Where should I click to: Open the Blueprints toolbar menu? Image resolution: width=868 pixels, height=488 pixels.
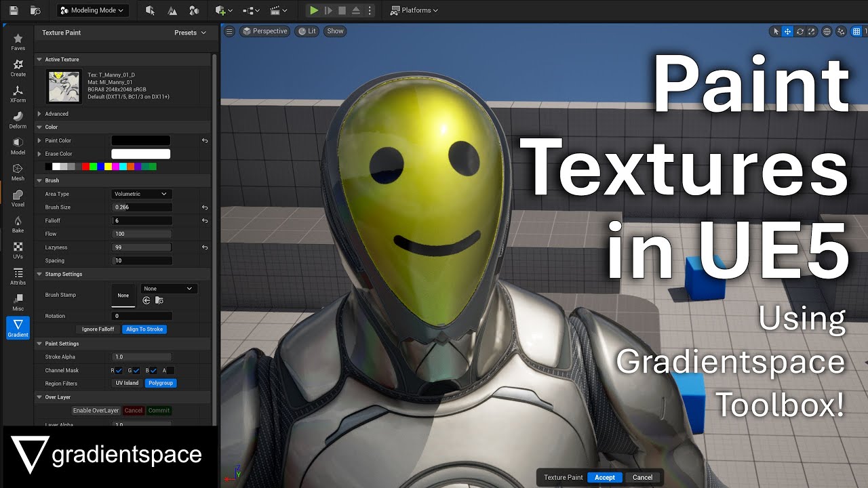(251, 10)
